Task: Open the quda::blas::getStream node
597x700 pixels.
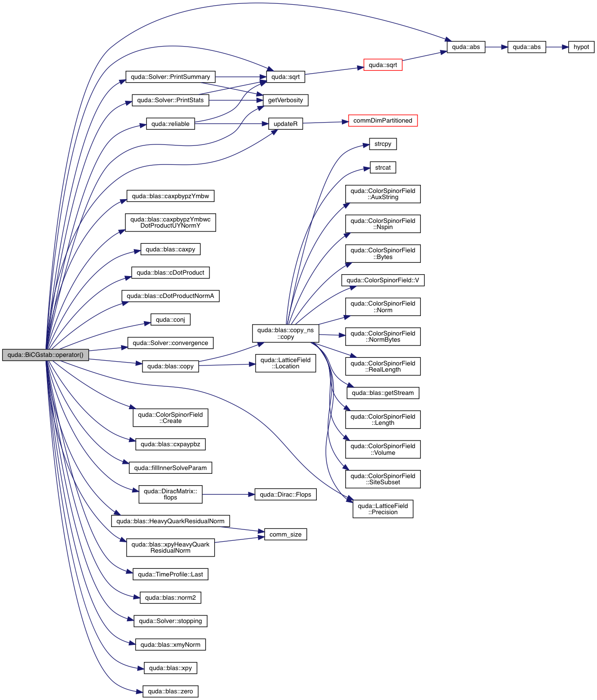Action: pos(383,393)
